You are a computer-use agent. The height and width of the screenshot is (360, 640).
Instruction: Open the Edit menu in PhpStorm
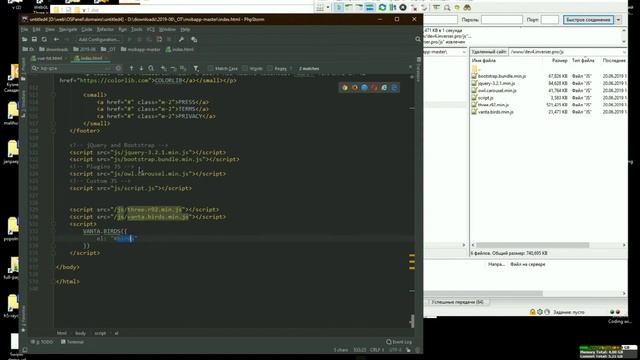tap(36, 29)
